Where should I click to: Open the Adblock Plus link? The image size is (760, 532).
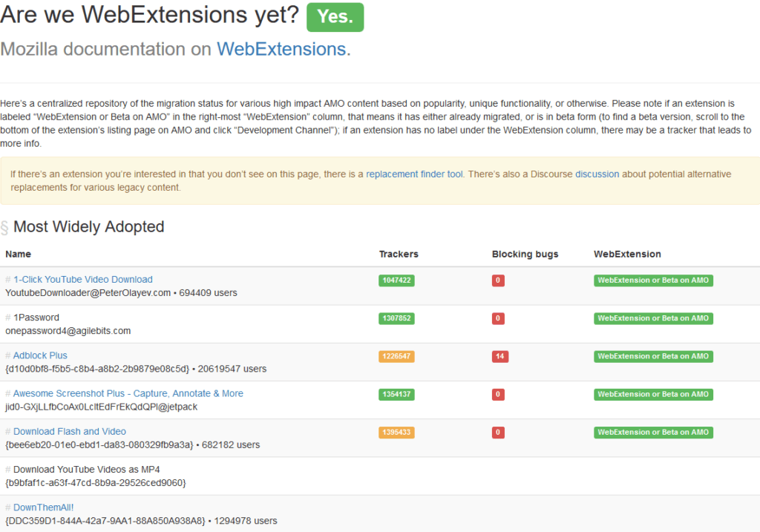40,355
